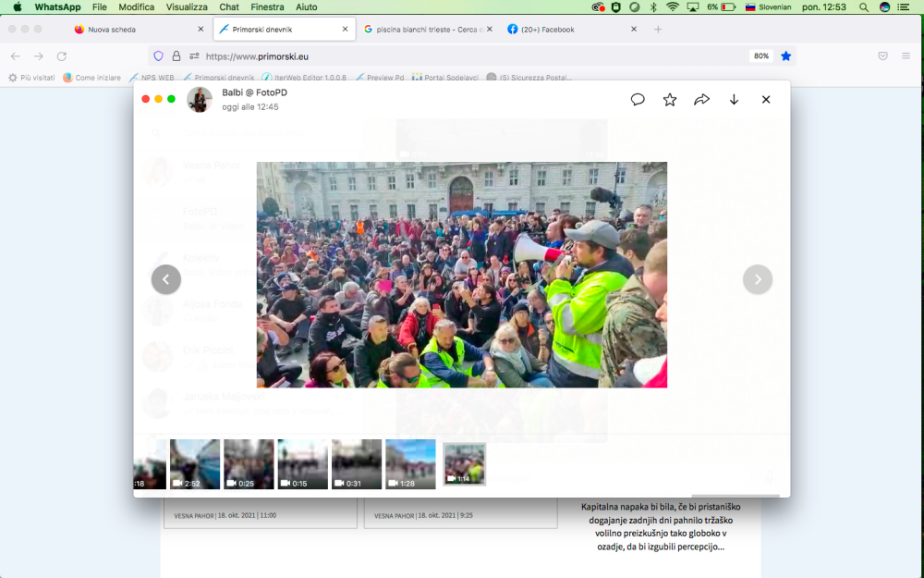Viewport: 924px width, 578px height.
Task: Select the 2:52 video thumbnail
Action: click(x=195, y=464)
